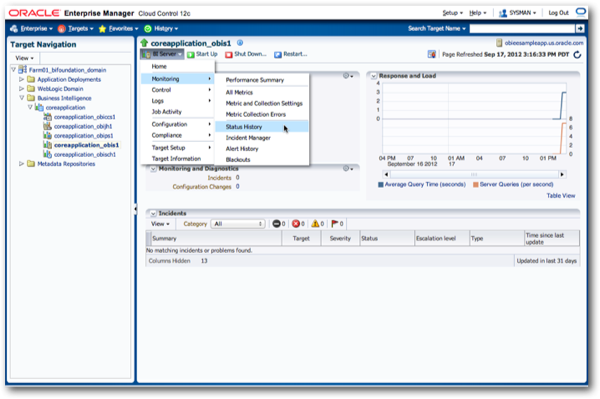Click the Metadata Repositories folder icon

31,164
